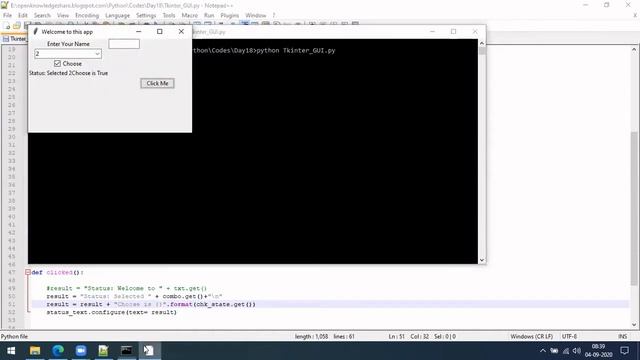Open the Macro menu
The width and height of the screenshot is (640, 360).
tap(190, 16)
